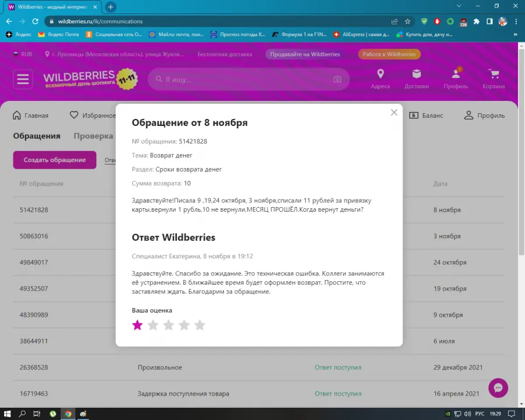The image size is (525, 420).
Task: Open the taskbar volume control
Action: [467, 414]
